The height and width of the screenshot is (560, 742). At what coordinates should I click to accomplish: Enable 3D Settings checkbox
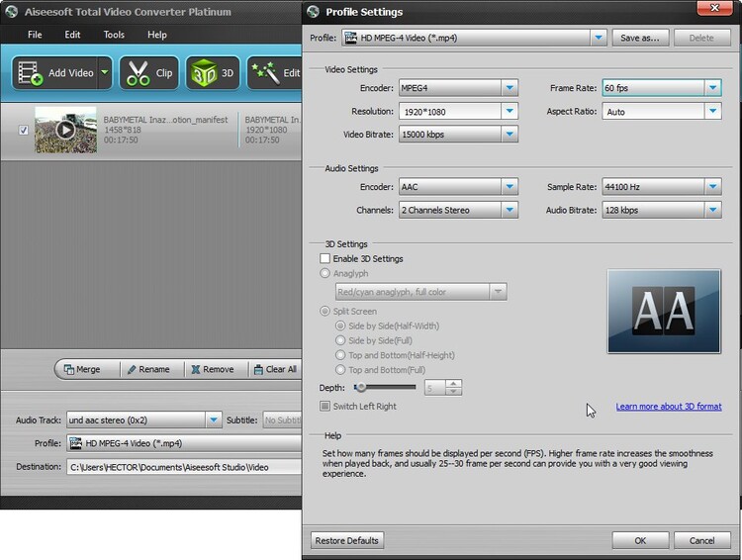(325, 258)
